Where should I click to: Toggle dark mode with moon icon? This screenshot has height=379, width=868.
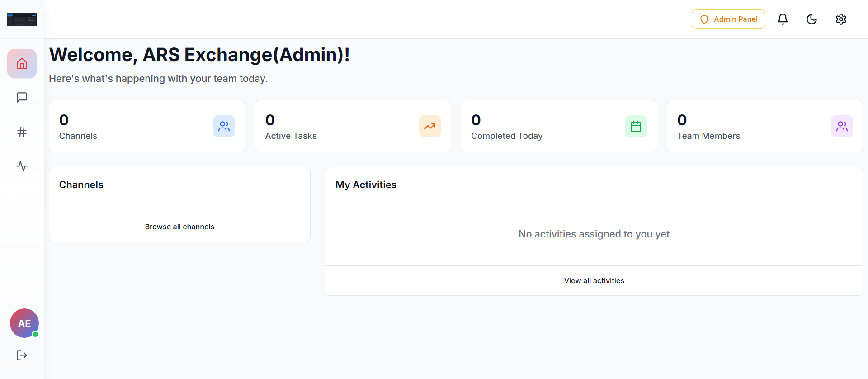tap(811, 19)
